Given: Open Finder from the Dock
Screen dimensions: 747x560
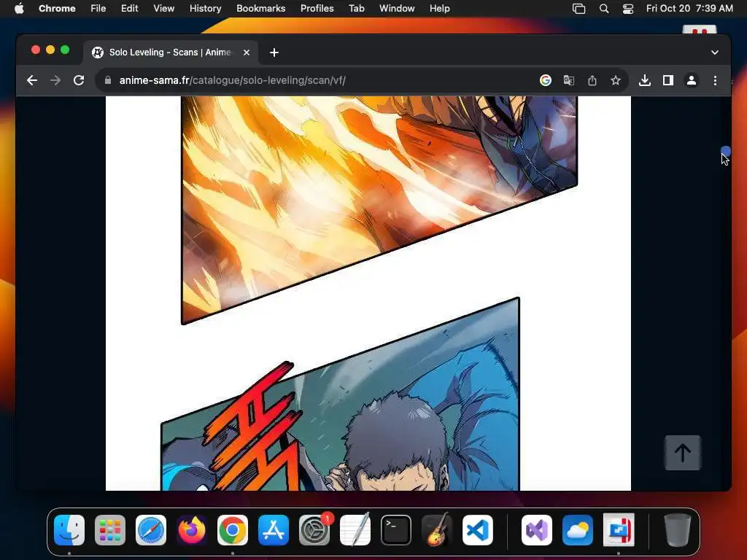Looking at the screenshot, I should tap(69, 530).
